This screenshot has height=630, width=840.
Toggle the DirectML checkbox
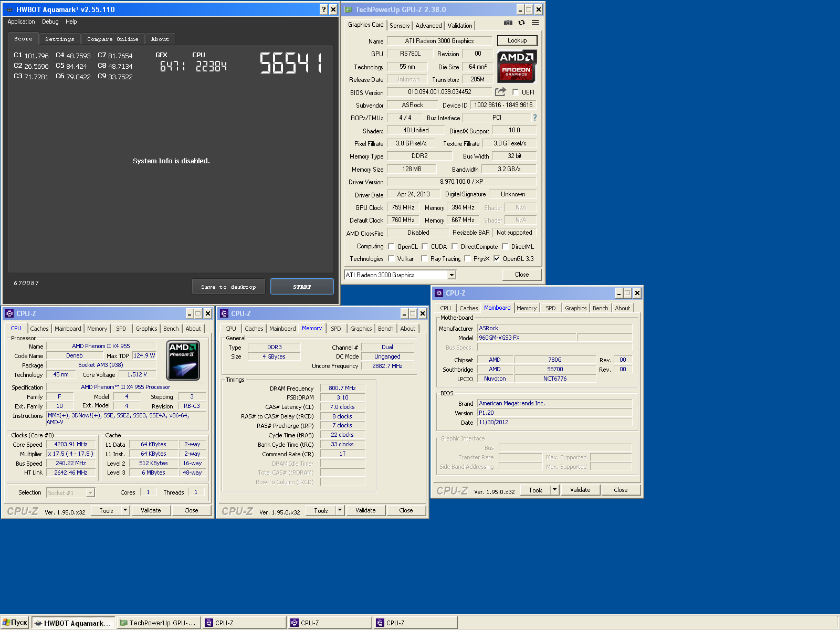(505, 246)
